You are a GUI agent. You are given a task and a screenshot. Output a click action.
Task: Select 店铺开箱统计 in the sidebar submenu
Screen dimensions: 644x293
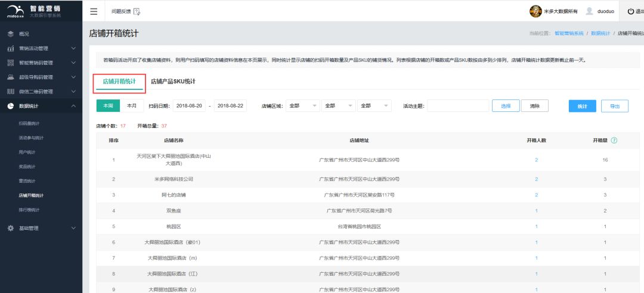coord(31,195)
